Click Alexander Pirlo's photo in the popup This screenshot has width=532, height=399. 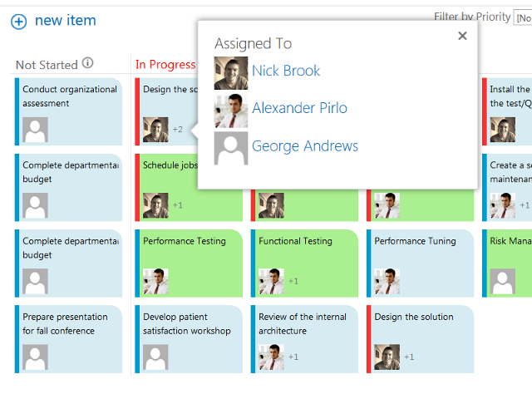pyautogui.click(x=230, y=111)
